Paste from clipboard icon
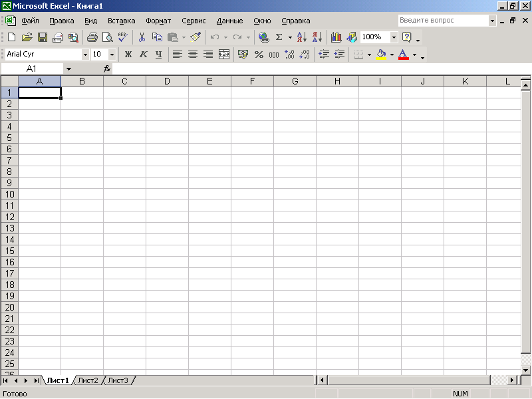Screen dimensions: 532x399 click(173, 37)
